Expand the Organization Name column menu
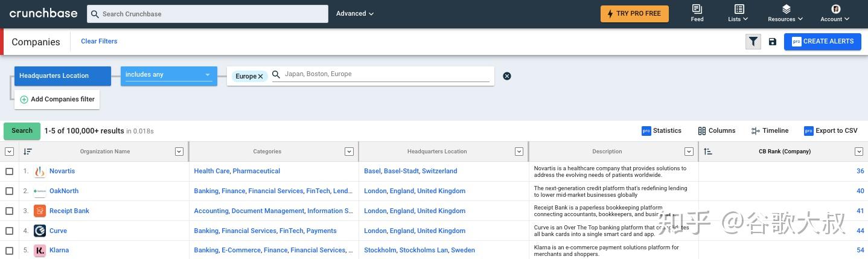 click(x=179, y=152)
